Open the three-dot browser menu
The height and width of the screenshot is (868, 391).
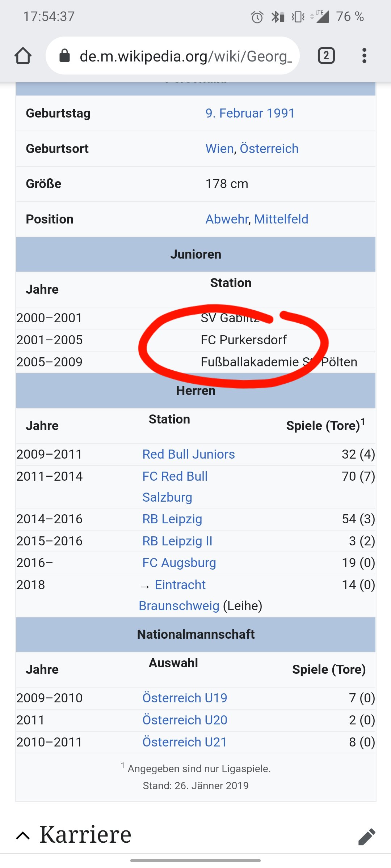coord(364,56)
